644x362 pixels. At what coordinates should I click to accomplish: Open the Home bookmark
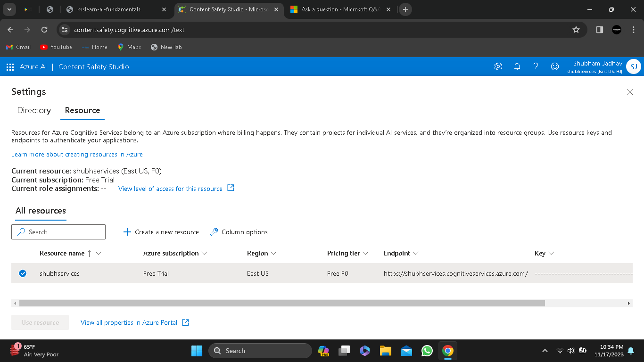tap(95, 47)
